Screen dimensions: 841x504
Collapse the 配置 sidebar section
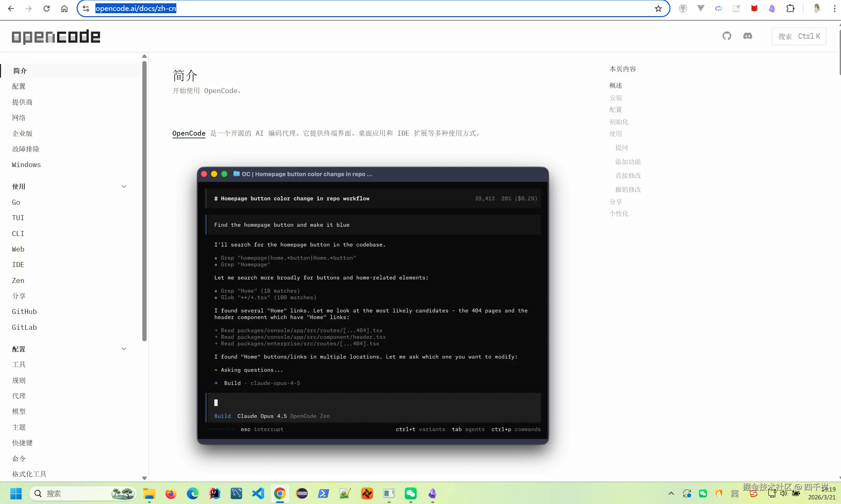click(124, 349)
